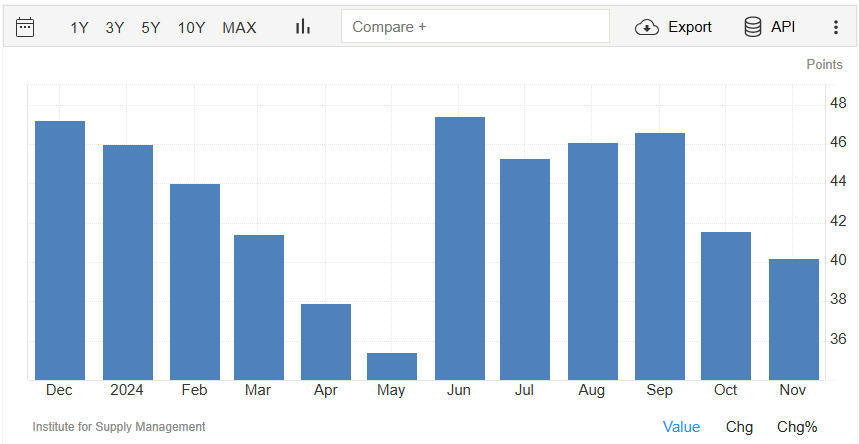Click the Nov bar in chart
Image resolution: width=859 pixels, height=444 pixels.
pos(794,320)
